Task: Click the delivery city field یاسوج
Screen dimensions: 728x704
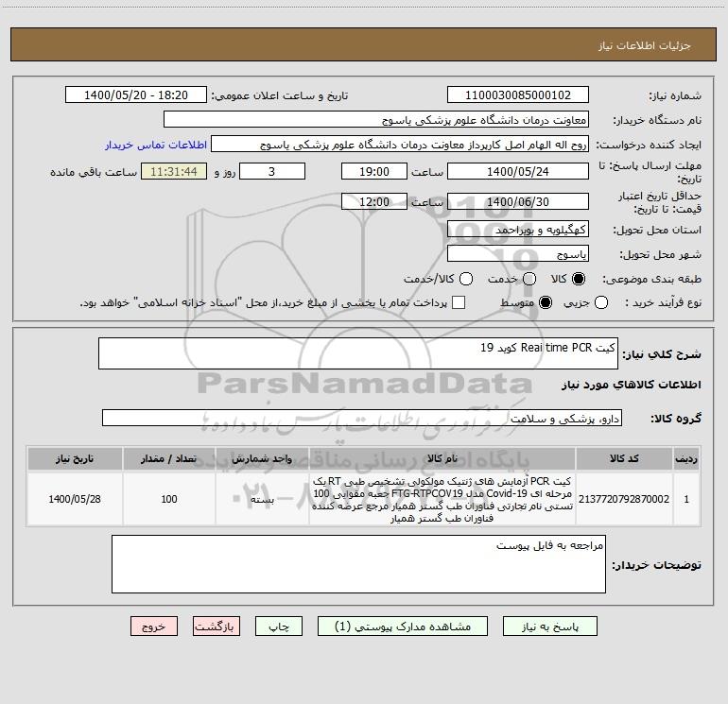Action: [x=518, y=253]
